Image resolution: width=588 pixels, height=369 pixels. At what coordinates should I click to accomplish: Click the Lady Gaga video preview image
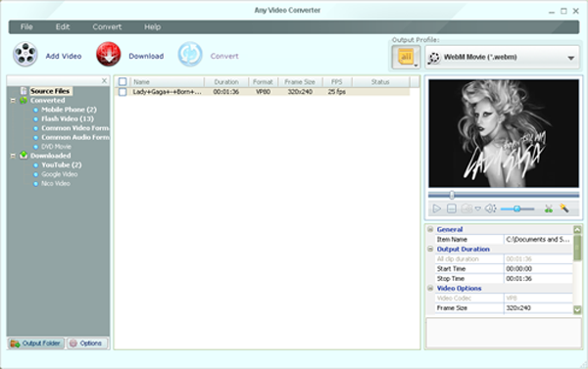tap(504, 133)
